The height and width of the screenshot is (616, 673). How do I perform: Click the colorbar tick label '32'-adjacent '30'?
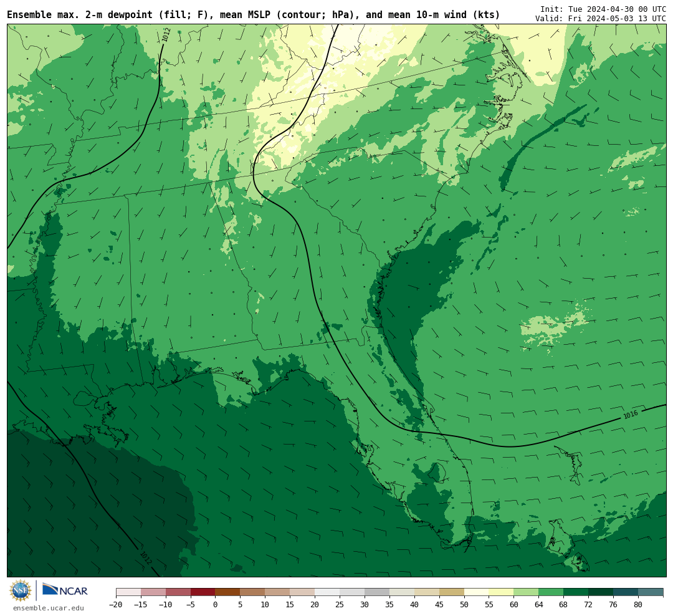pos(365,604)
